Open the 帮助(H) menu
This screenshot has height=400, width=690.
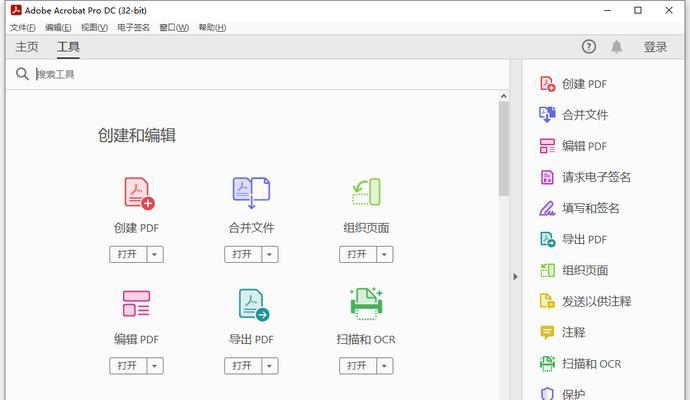212,28
